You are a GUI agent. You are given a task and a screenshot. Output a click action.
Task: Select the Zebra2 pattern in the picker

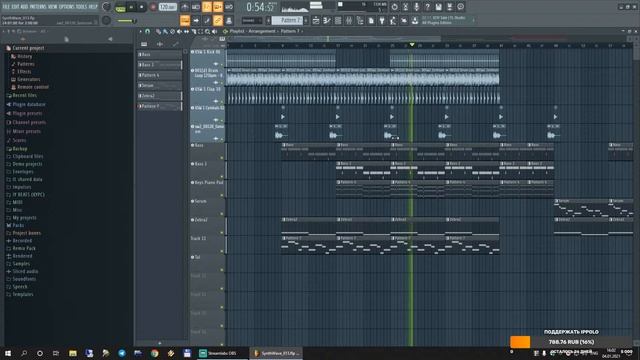pos(160,96)
